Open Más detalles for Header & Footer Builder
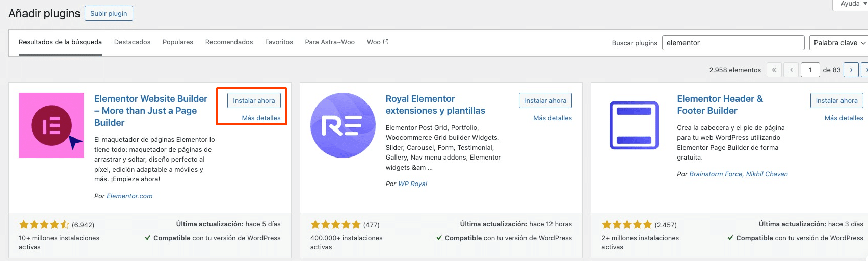 pos(844,118)
